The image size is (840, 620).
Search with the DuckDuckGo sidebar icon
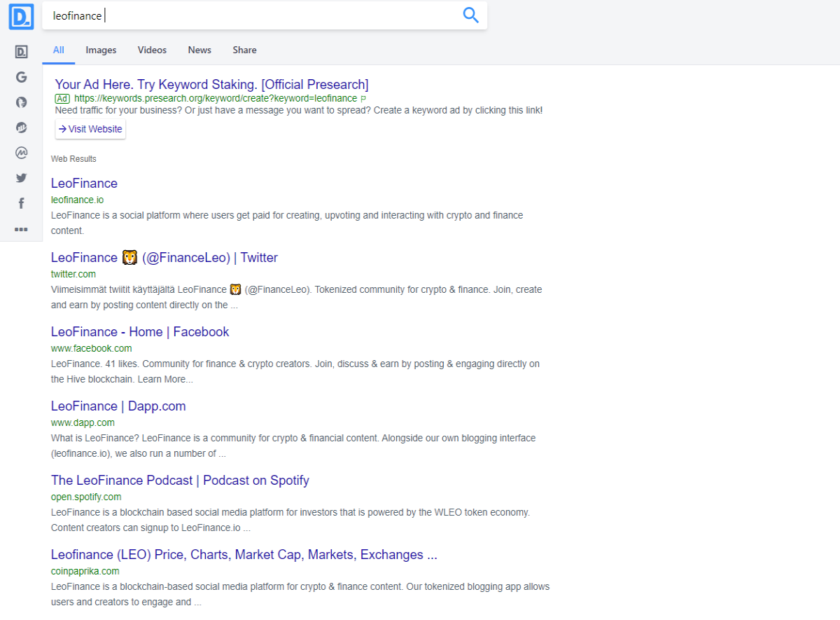(x=21, y=102)
